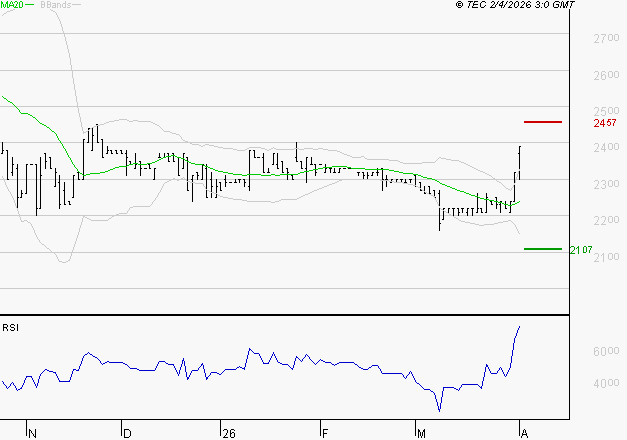The width and height of the screenshot is (627, 440).
Task: Click the 4000 RSI axis label
Action: 606,384
